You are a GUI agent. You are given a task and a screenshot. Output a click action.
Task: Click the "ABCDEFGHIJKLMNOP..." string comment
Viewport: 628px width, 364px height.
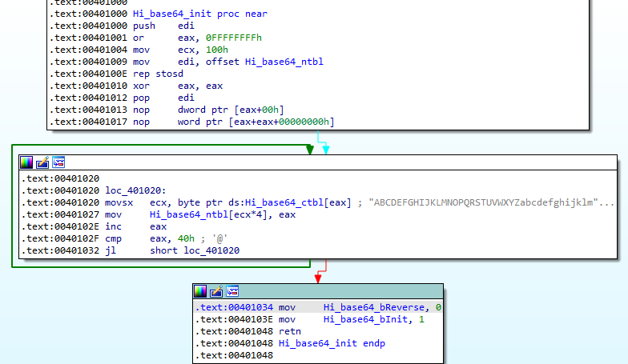[491, 202]
